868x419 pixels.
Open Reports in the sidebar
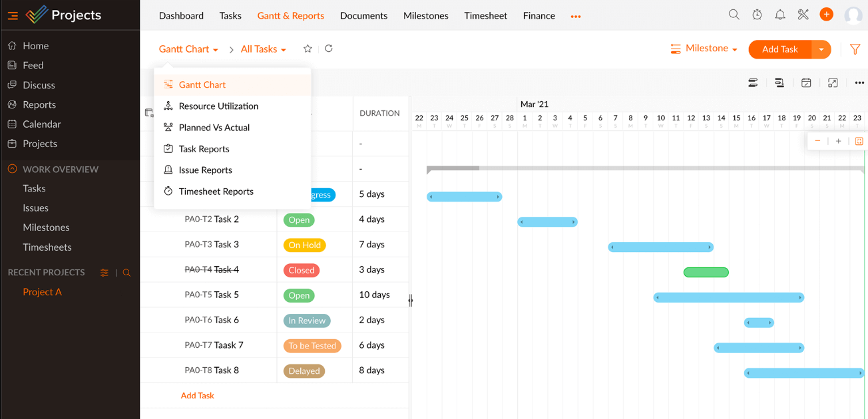[39, 104]
